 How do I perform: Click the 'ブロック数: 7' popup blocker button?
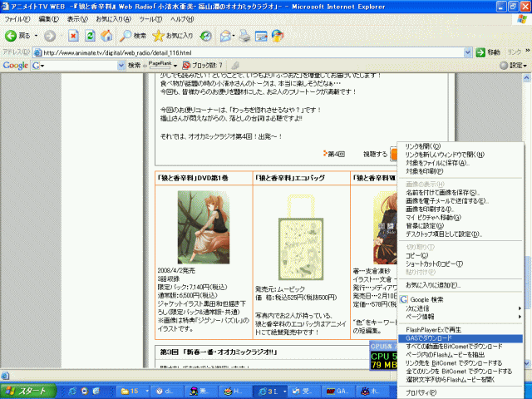[x=203, y=65]
